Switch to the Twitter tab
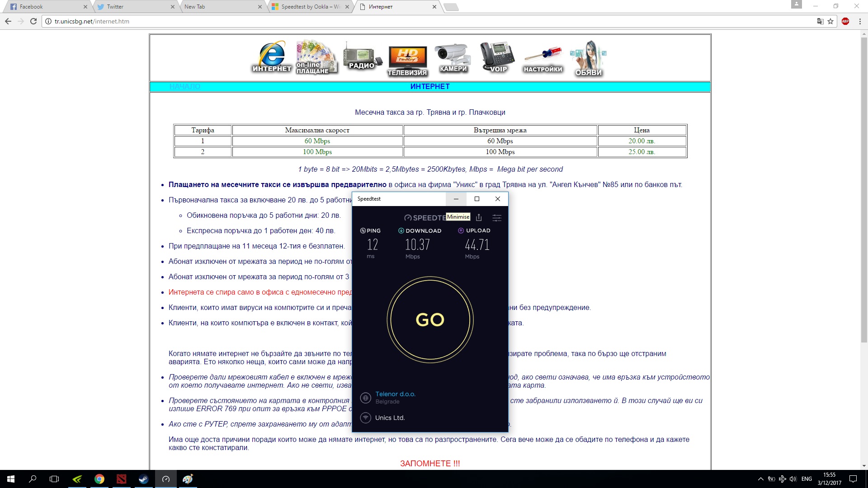868x488 pixels. pyautogui.click(x=115, y=7)
